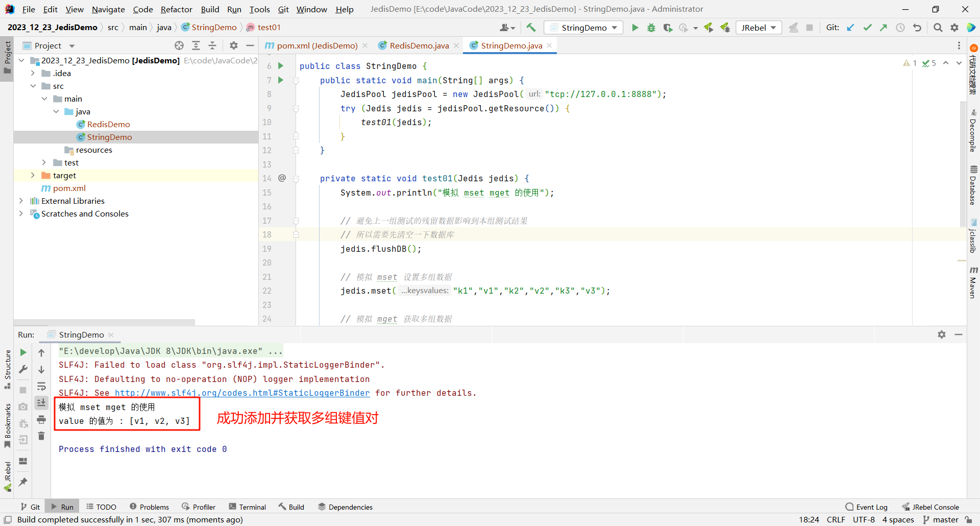Click run gutter arrow on line 7
This screenshot has height=526, width=980.
[x=281, y=80]
